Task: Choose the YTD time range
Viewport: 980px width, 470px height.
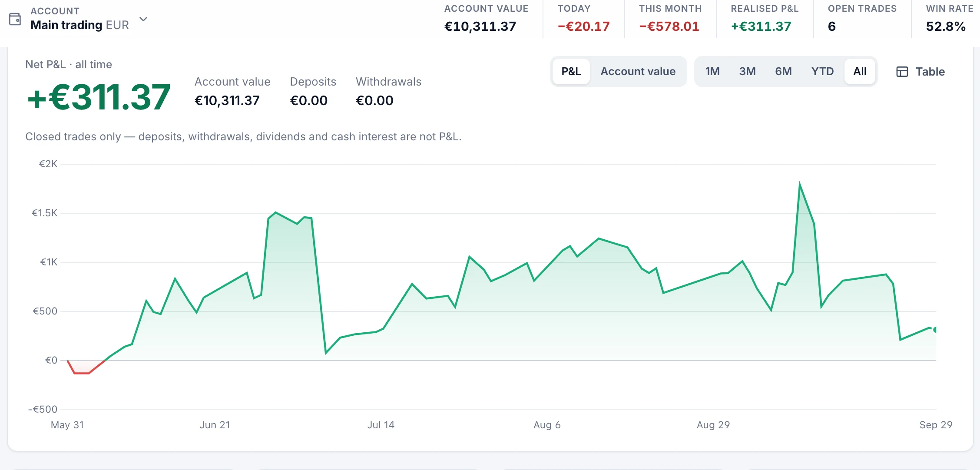Action: click(x=822, y=72)
